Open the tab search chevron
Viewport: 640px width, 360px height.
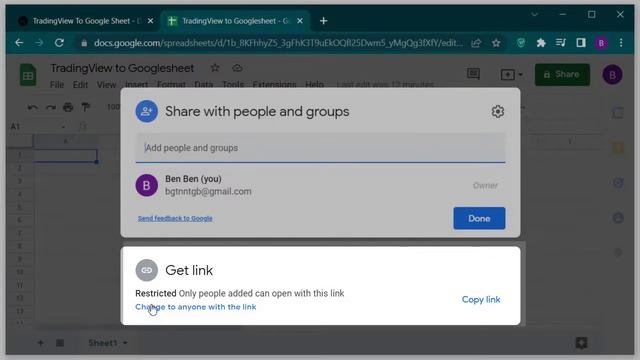click(535, 15)
